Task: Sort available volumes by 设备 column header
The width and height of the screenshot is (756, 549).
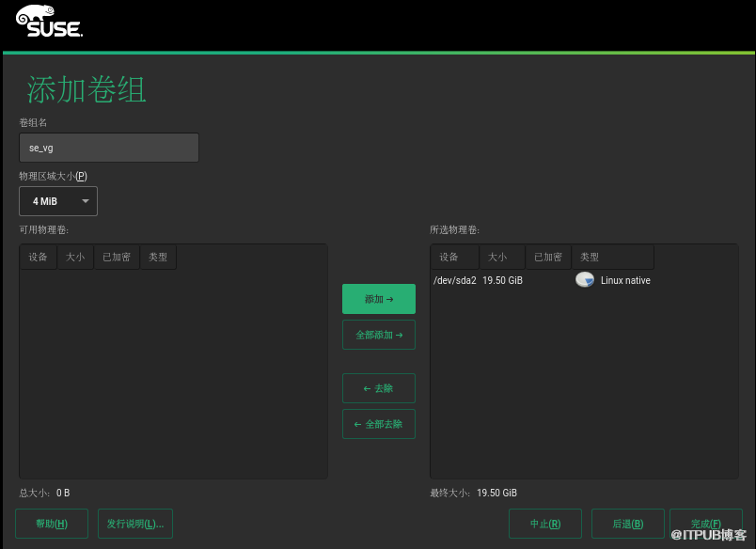Action: pos(39,257)
